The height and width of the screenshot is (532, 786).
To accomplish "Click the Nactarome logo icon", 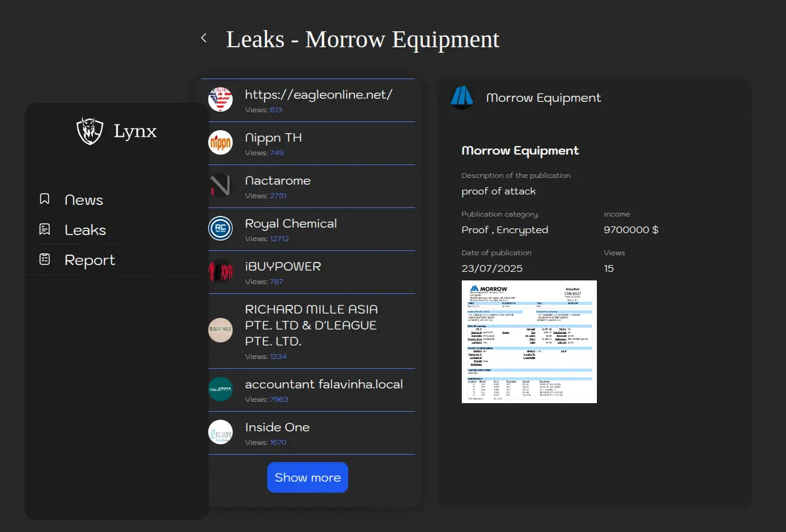I will point(220,185).
